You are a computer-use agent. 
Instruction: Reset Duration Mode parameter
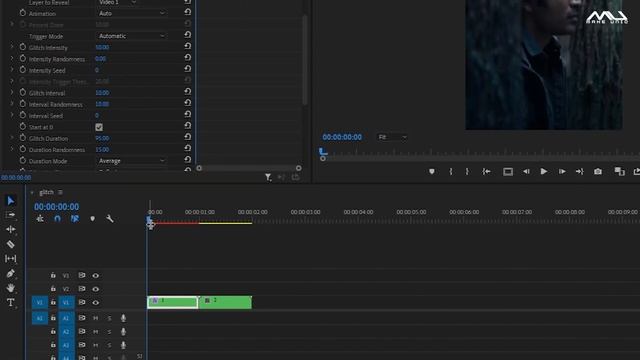pyautogui.click(x=188, y=160)
